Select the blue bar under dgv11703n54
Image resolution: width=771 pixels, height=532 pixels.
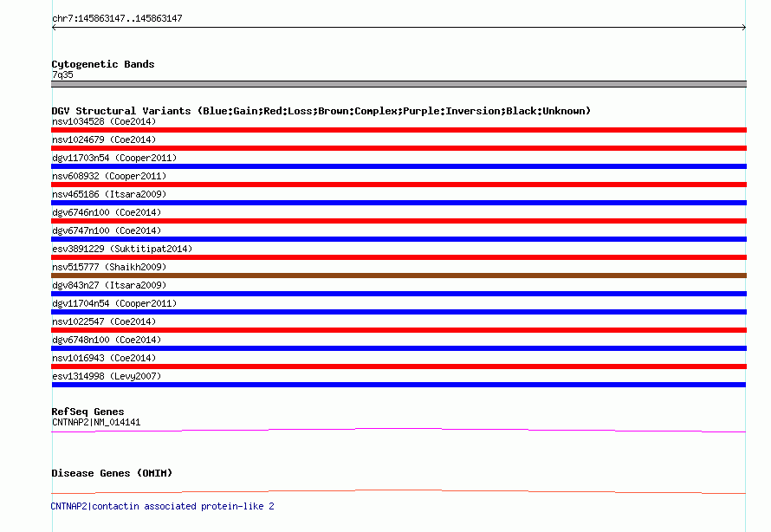point(398,166)
